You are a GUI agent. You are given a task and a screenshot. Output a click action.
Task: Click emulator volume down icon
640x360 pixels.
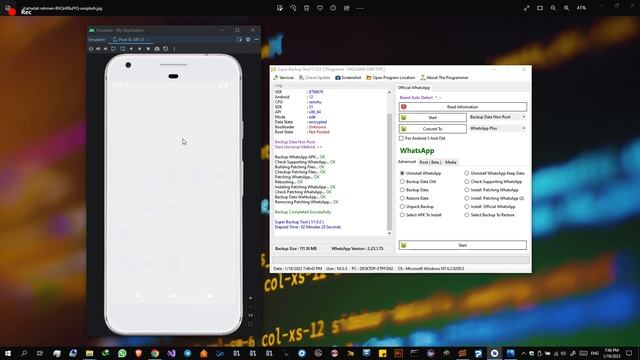click(105, 49)
